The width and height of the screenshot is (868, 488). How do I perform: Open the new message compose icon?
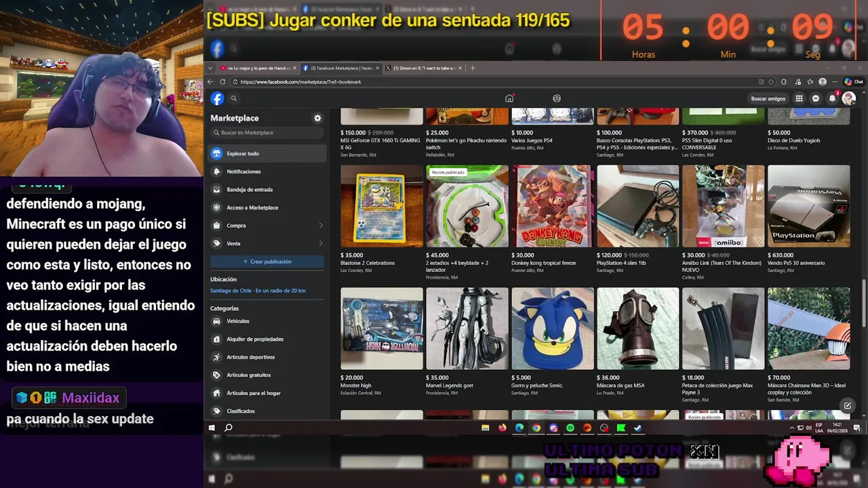click(847, 406)
